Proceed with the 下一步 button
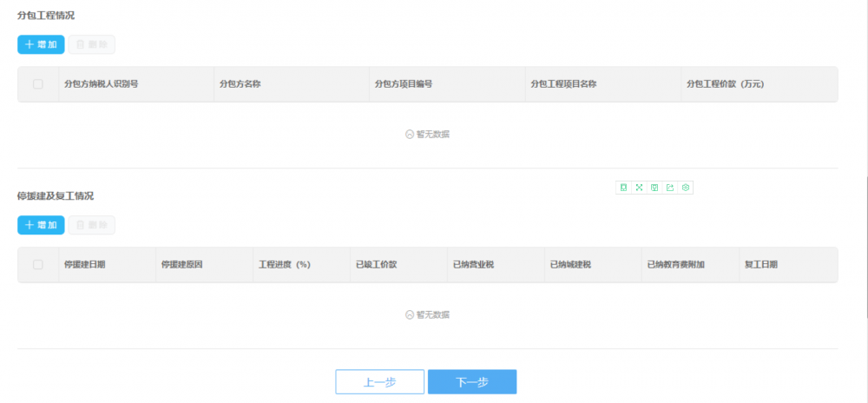 pyautogui.click(x=472, y=382)
